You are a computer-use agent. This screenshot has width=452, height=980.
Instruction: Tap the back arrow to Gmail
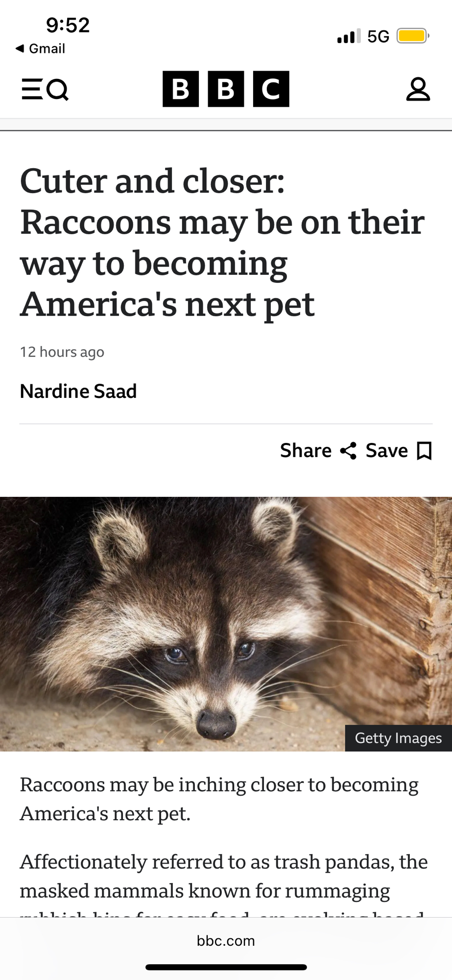tap(20, 49)
